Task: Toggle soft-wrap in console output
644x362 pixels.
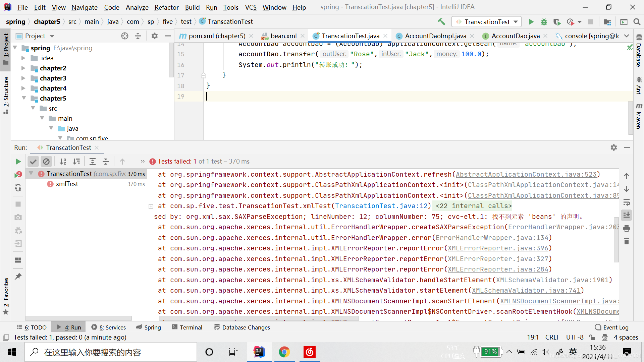Action: click(626, 202)
